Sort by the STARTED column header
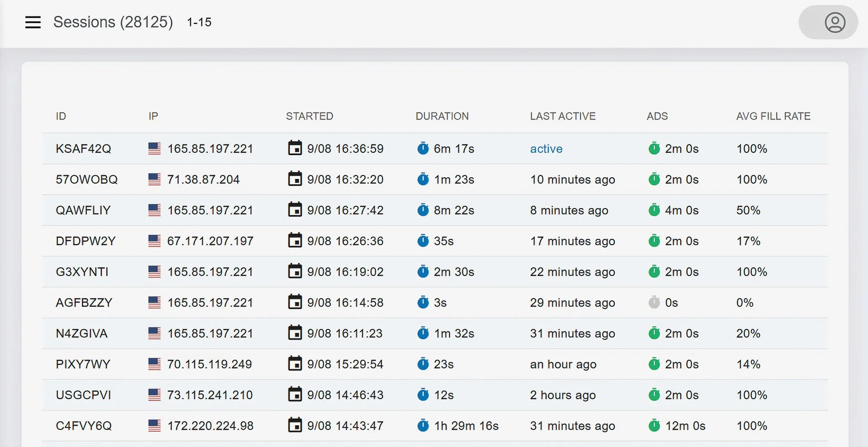 pos(309,116)
